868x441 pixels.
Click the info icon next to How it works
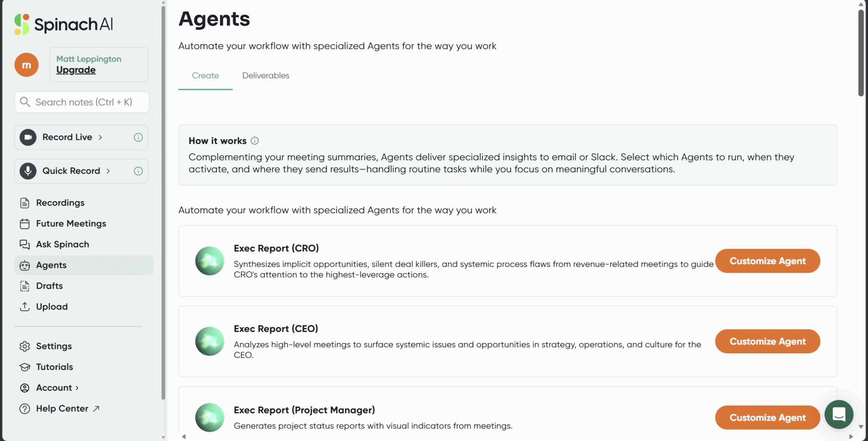point(255,141)
